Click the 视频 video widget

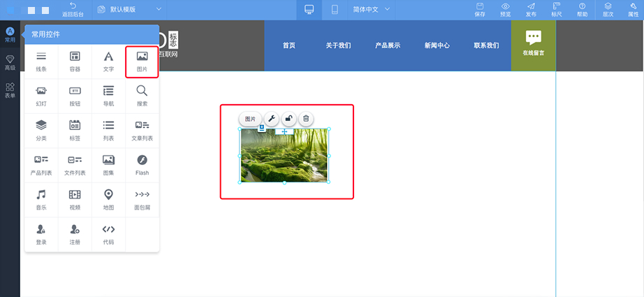coord(75,198)
